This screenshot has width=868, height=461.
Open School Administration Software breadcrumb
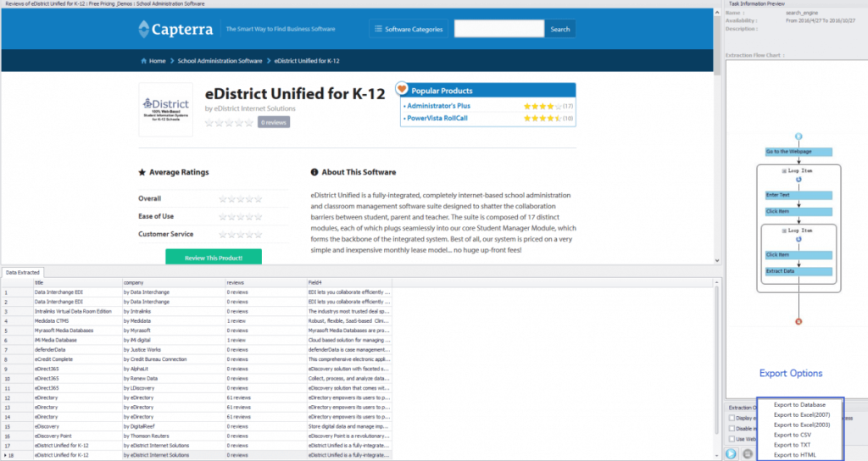point(220,61)
